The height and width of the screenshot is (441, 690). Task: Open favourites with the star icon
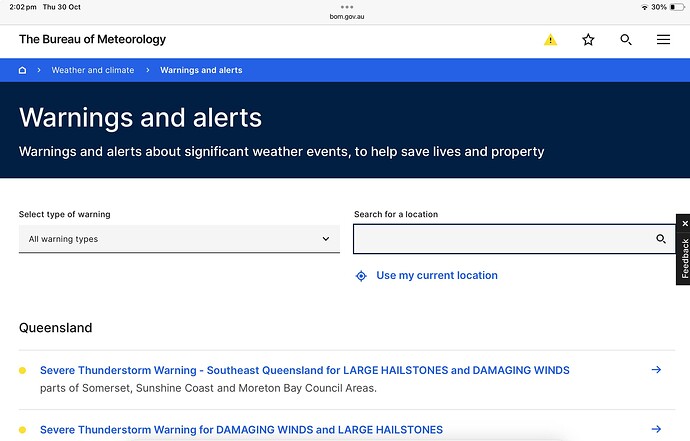[588, 40]
